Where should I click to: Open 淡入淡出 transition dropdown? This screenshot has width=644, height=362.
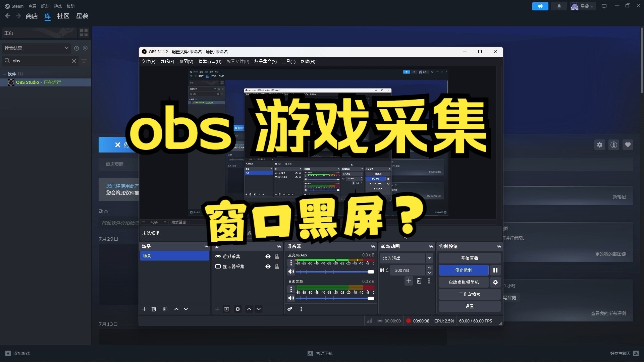(x=407, y=258)
